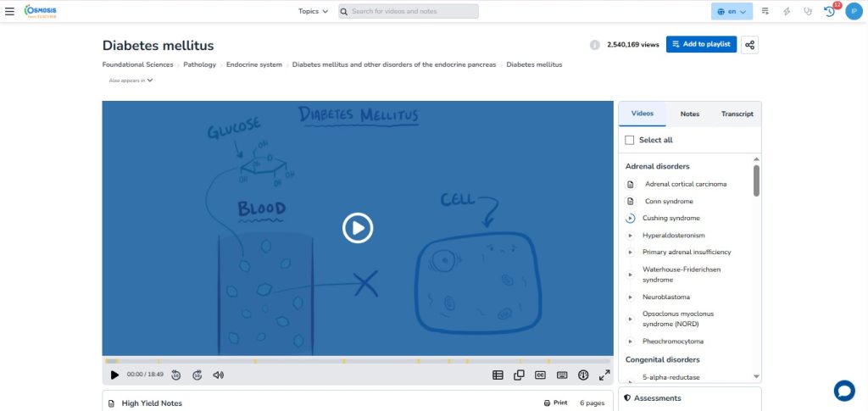Click the magnifier search icon
The width and height of the screenshot is (868, 411).
point(344,11)
